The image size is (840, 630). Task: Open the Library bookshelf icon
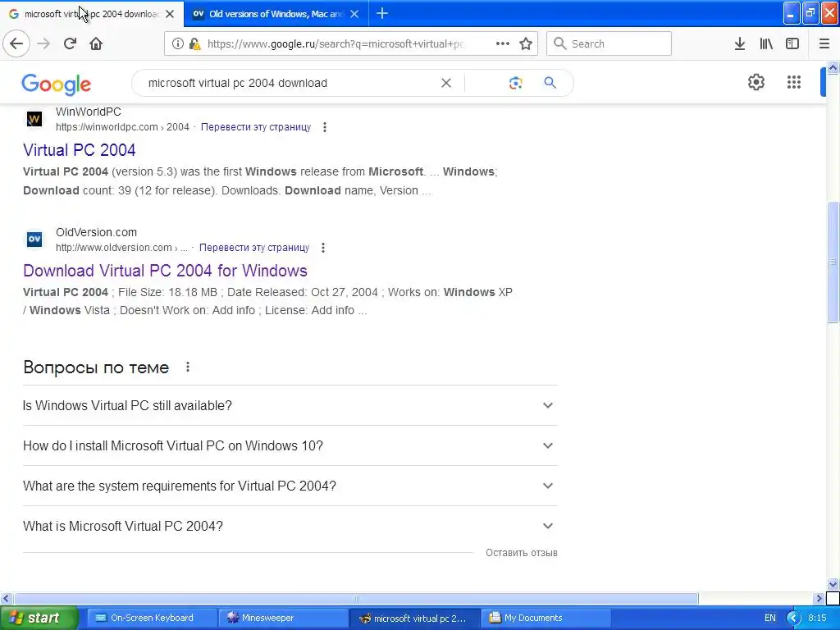[x=766, y=43]
